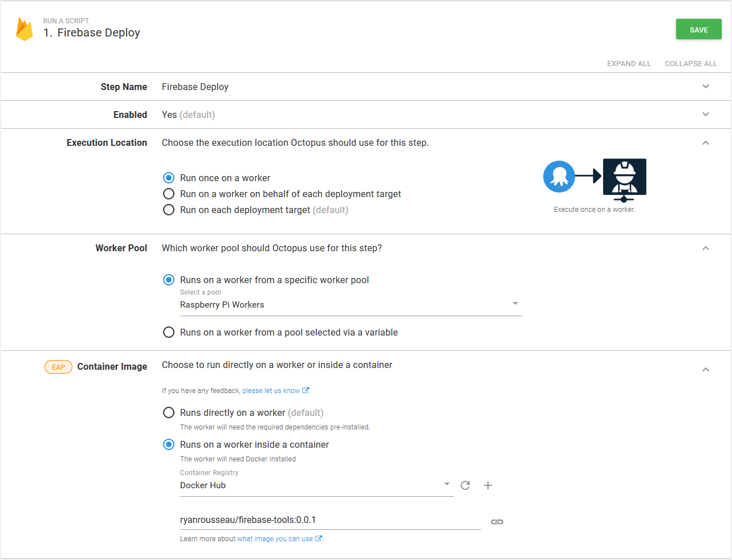Click the external link icon after 'what image you can use'
This screenshot has width=732, height=560.
coord(318,538)
